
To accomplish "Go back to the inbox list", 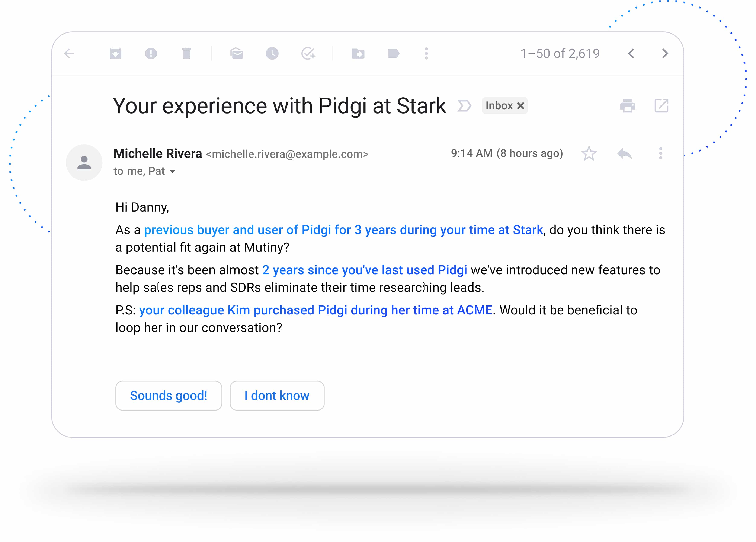I will point(69,53).
